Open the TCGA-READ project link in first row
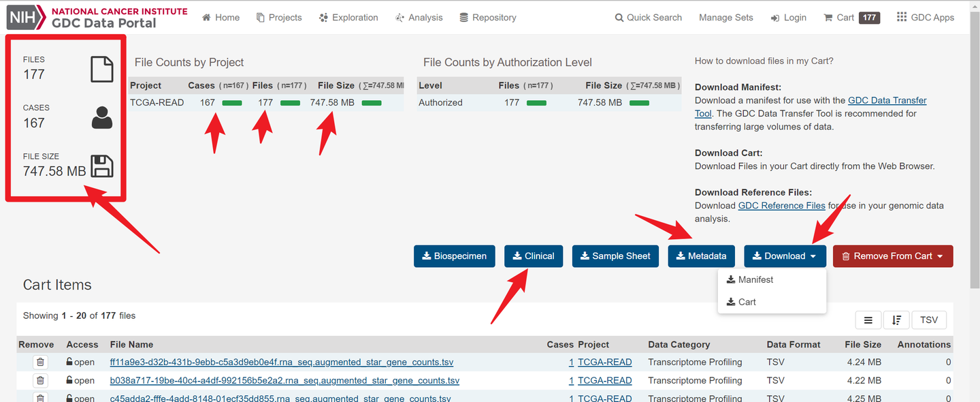 point(604,362)
